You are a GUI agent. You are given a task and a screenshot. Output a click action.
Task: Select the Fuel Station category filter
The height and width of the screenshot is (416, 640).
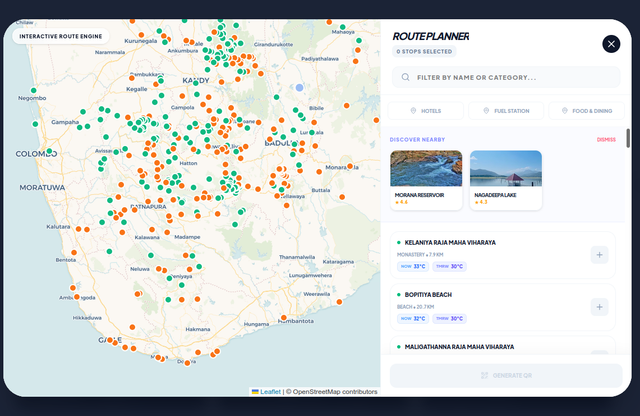(506, 111)
